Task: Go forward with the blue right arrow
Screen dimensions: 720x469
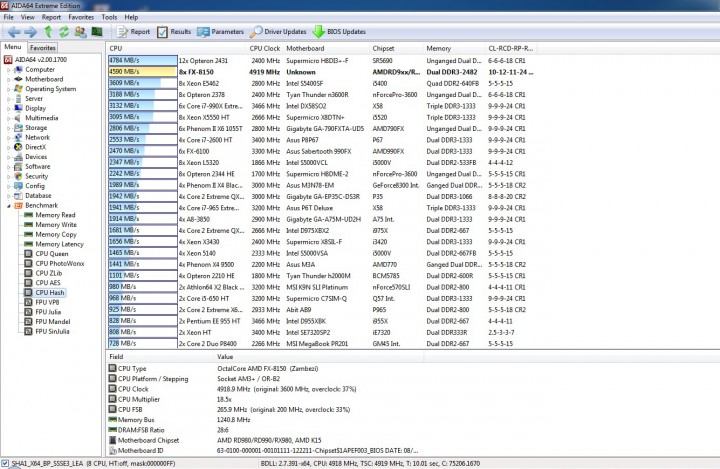Action: (x=30, y=32)
